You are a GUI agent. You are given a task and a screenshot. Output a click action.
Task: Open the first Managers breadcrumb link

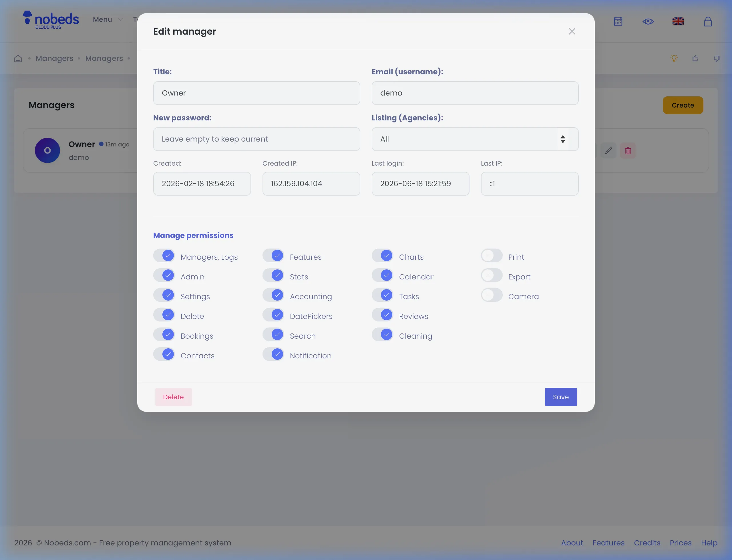(54, 58)
